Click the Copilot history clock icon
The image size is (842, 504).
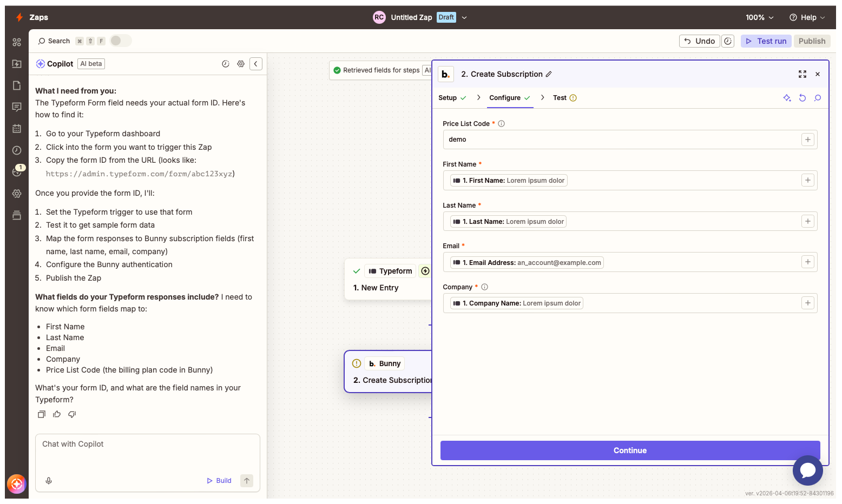click(226, 63)
